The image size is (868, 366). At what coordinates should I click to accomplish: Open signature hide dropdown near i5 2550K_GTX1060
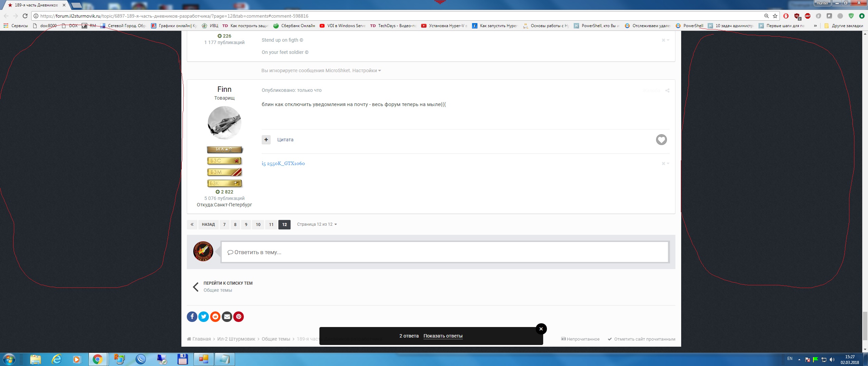[666, 163]
